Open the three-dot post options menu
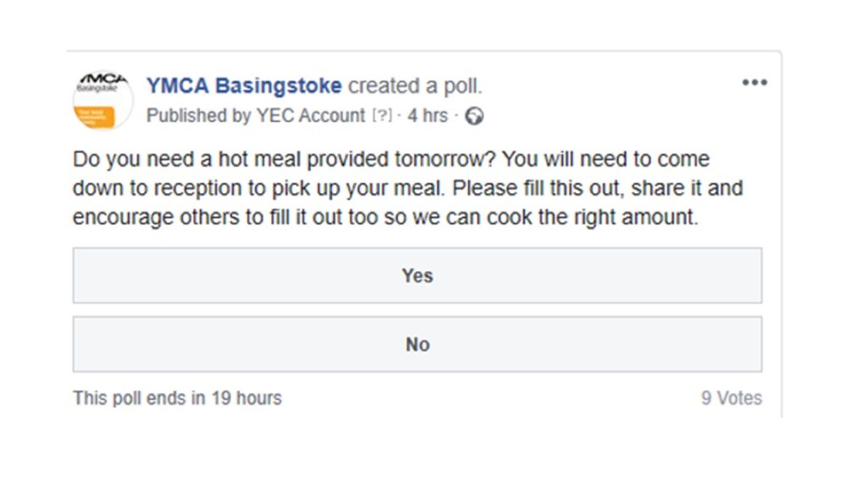Image resolution: width=868 pixels, height=488 pixels. 754,82
